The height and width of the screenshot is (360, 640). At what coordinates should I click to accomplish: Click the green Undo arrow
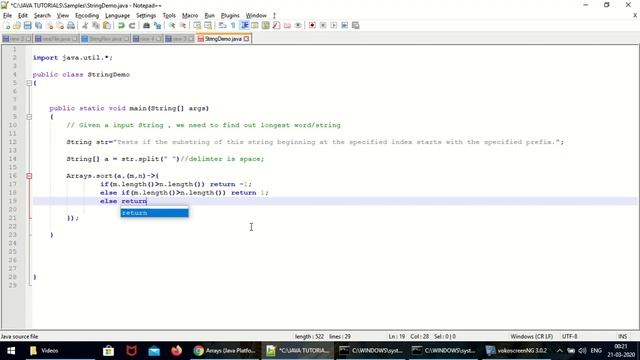tap(121, 25)
